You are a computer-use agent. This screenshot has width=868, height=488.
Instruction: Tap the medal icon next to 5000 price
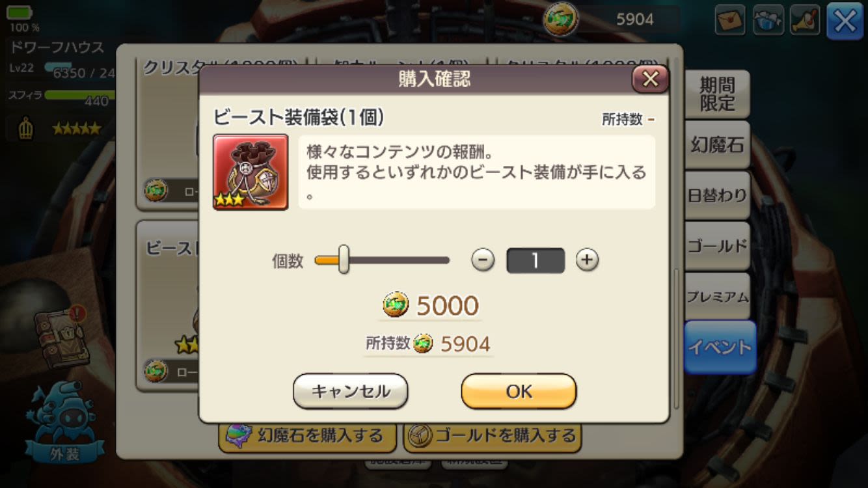pyautogui.click(x=396, y=305)
